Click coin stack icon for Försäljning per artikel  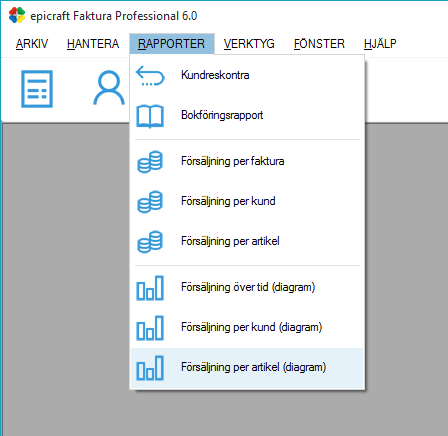(x=150, y=242)
